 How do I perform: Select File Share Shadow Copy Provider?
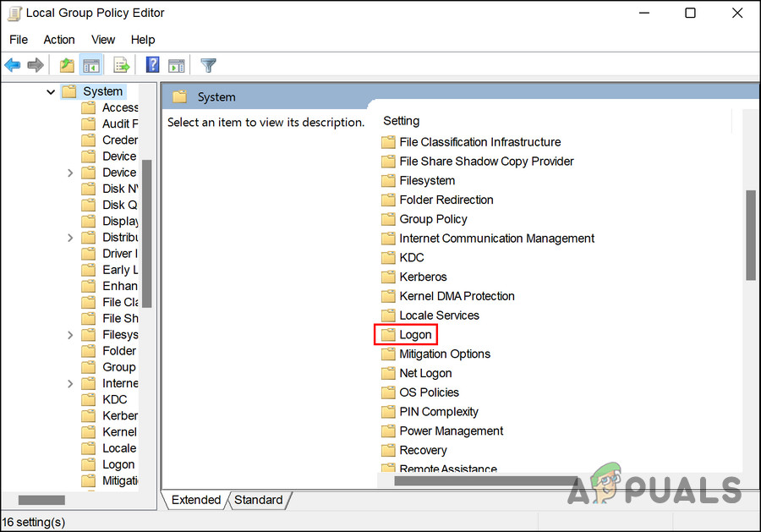click(x=486, y=162)
